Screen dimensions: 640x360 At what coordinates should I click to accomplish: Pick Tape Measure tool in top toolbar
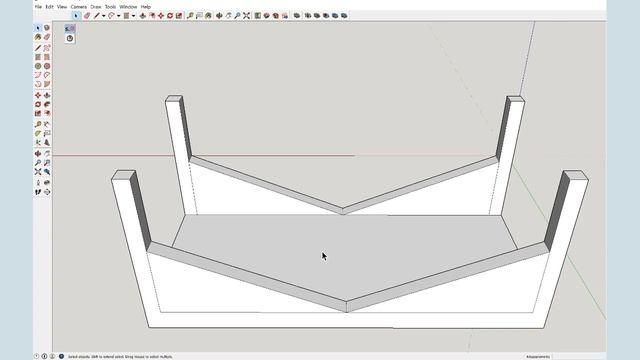point(190,16)
